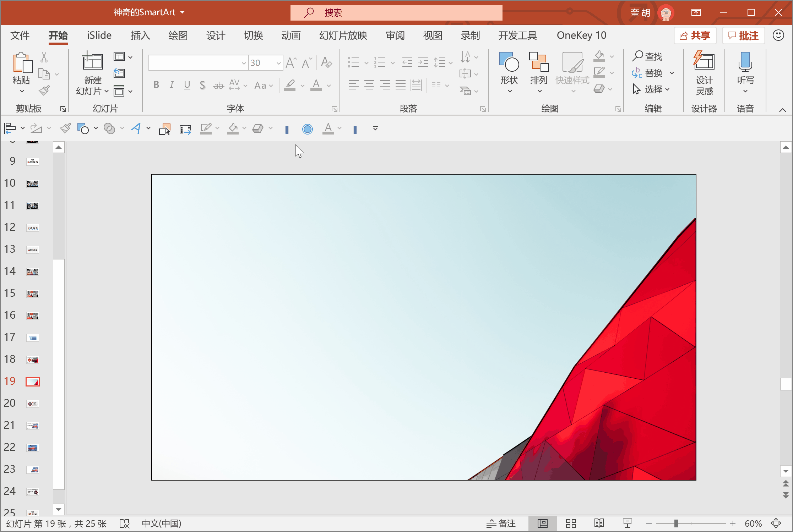
Task: Toggle Normal view button in status bar
Action: click(542, 523)
